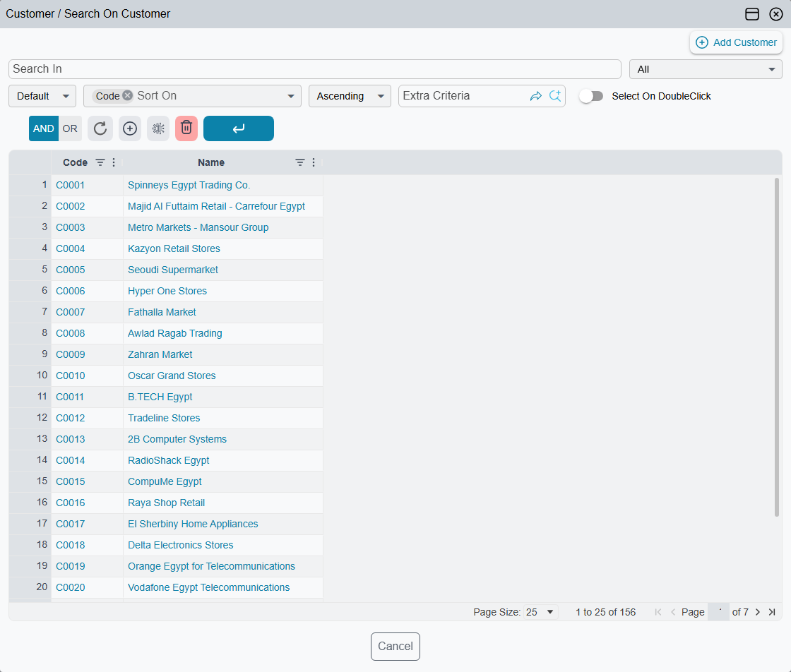This screenshot has width=791, height=672.
Task: Open the Name column filter icon
Action: 300,162
